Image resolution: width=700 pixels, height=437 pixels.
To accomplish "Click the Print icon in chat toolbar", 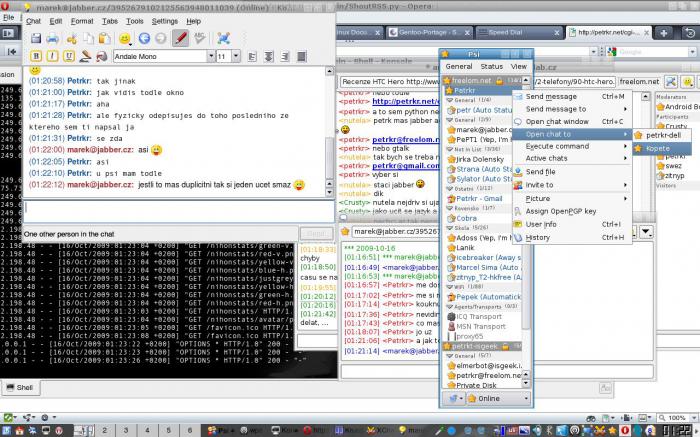I will tap(53, 39).
